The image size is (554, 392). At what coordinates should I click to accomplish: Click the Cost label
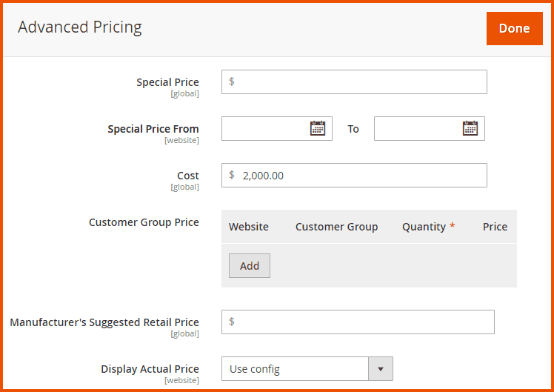click(188, 176)
